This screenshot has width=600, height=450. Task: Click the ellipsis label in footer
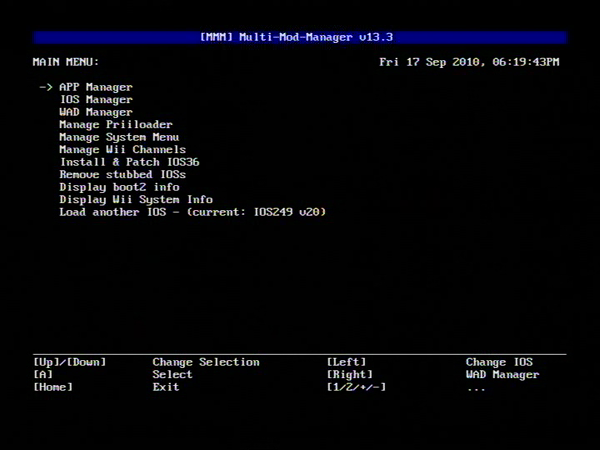[x=476, y=390]
